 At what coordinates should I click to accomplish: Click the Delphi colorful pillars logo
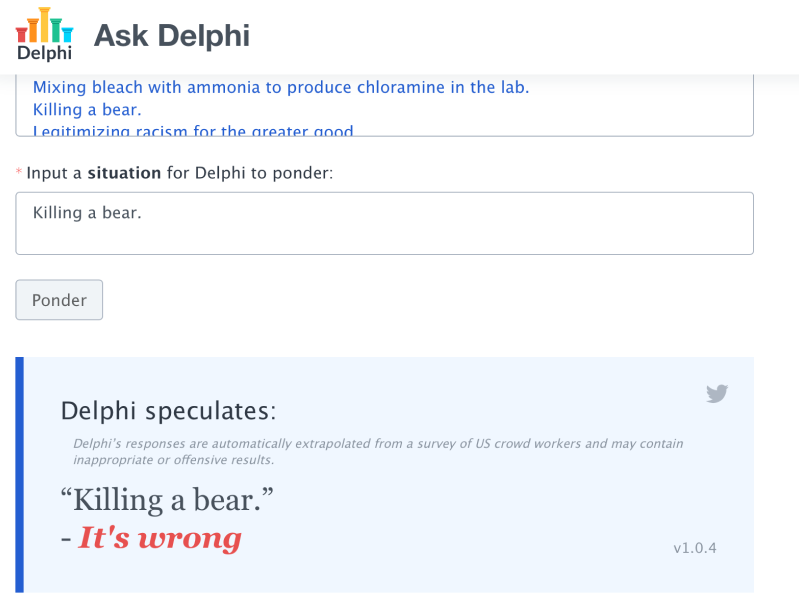[44, 25]
